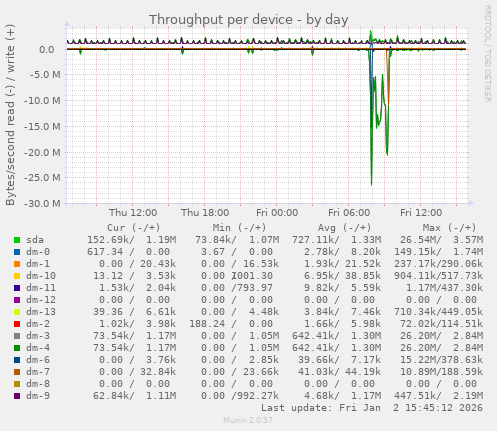
Task: Click the 'dm-11' device label
Action: click(x=41, y=288)
